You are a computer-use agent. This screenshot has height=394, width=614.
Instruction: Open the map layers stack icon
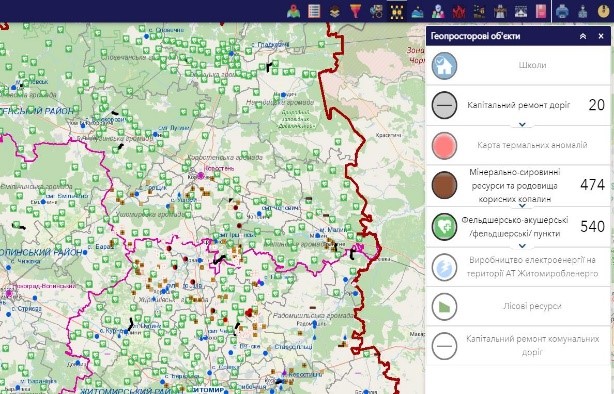(x=334, y=12)
